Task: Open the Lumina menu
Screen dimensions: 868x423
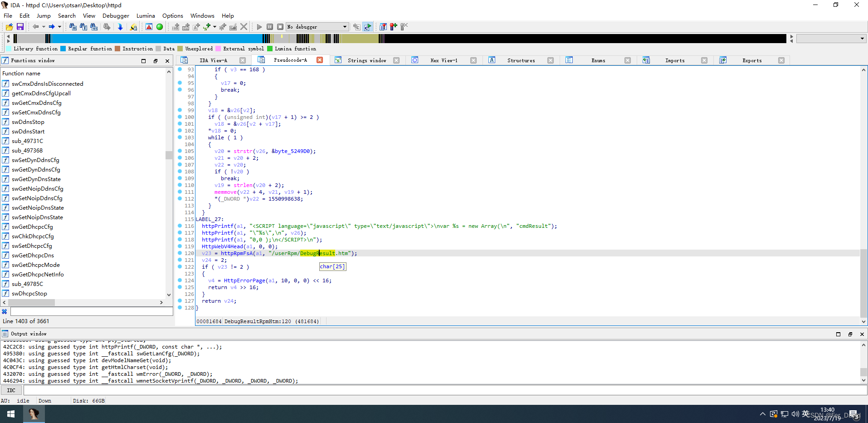Action: coord(146,15)
